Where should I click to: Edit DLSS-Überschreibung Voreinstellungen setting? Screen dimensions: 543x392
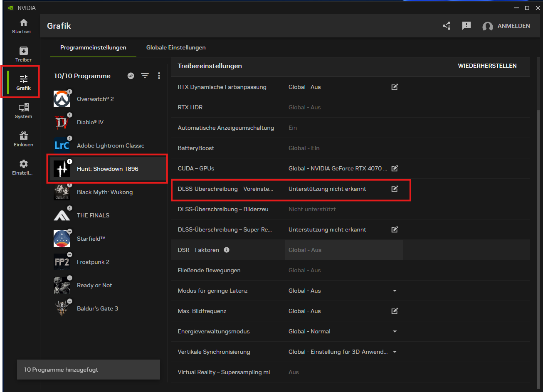395,189
